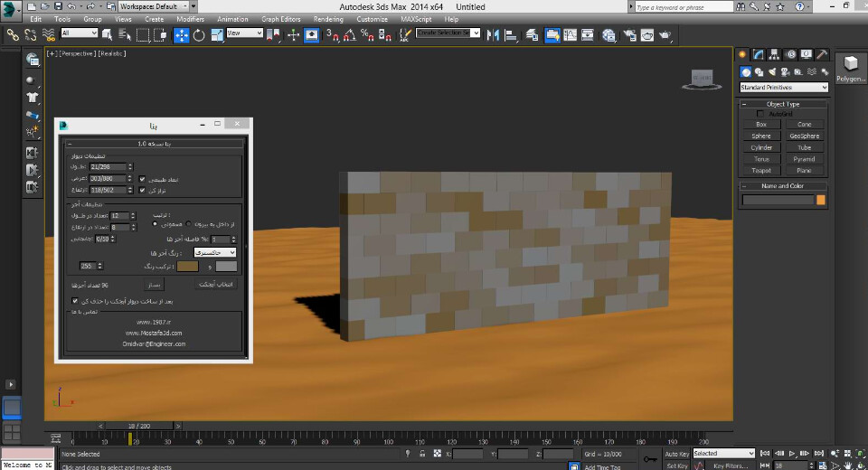Switch to the Lights creation category

[x=772, y=72]
